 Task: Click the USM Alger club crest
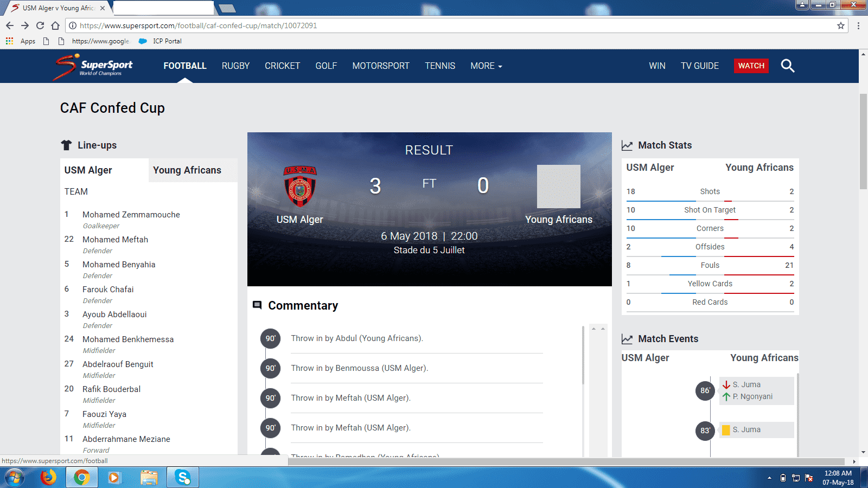pyautogui.click(x=300, y=186)
